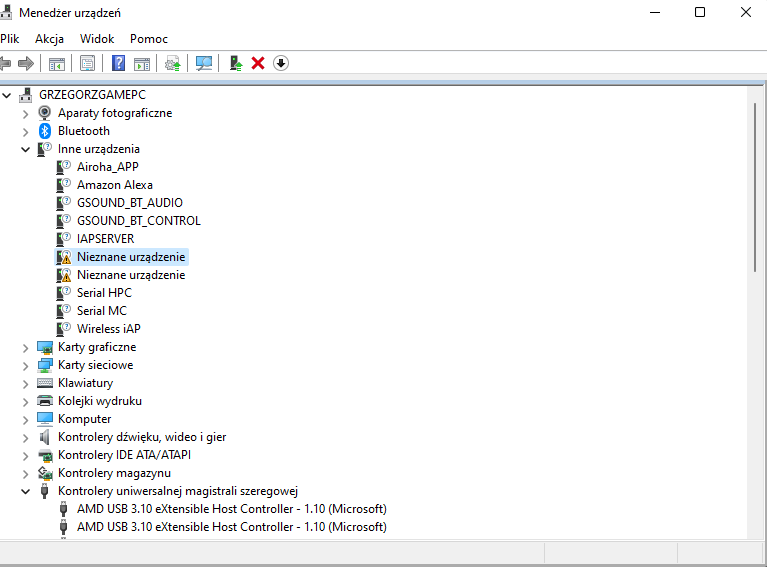The image size is (767, 567).
Task: Select the Wireless iAP device
Action: (x=109, y=329)
